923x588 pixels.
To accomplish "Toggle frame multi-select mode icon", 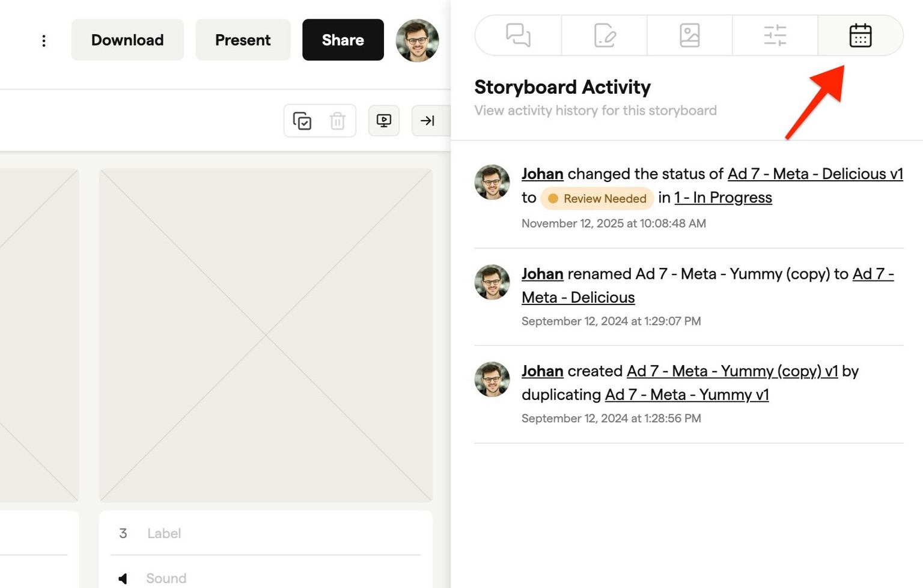I will (302, 121).
